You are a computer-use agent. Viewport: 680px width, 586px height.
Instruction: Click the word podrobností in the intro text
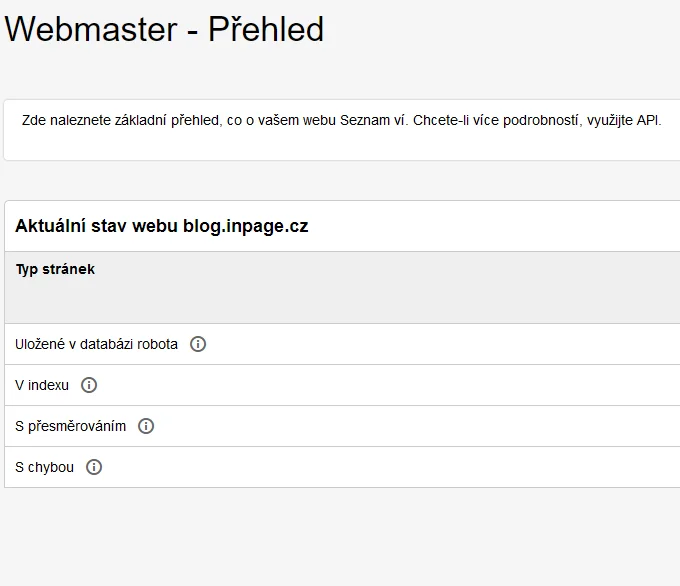click(541, 120)
